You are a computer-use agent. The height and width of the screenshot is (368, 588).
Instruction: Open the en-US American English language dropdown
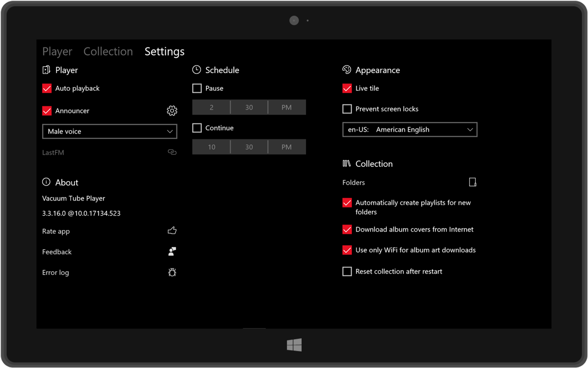pyautogui.click(x=410, y=130)
